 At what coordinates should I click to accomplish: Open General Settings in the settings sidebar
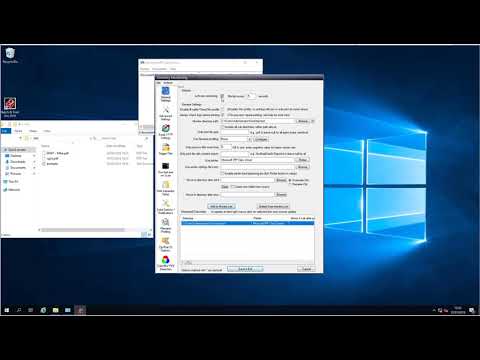166,94
